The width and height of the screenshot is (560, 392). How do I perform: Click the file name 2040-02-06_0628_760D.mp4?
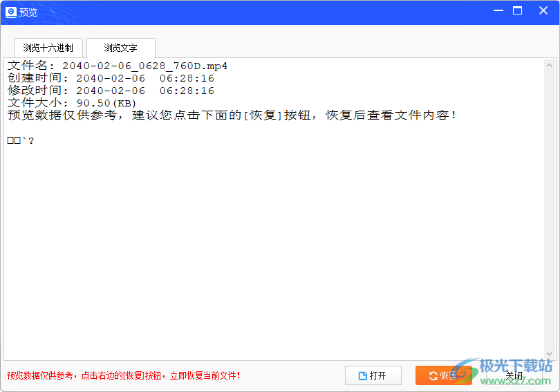coord(145,66)
